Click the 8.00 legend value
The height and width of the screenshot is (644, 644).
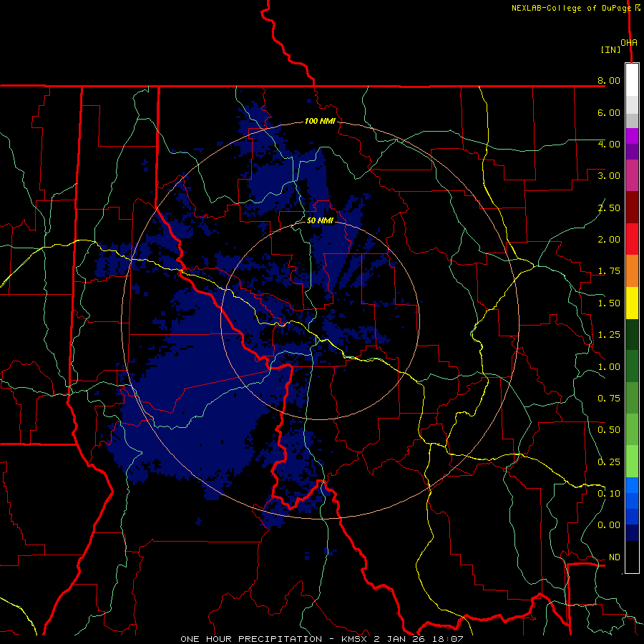pos(609,80)
